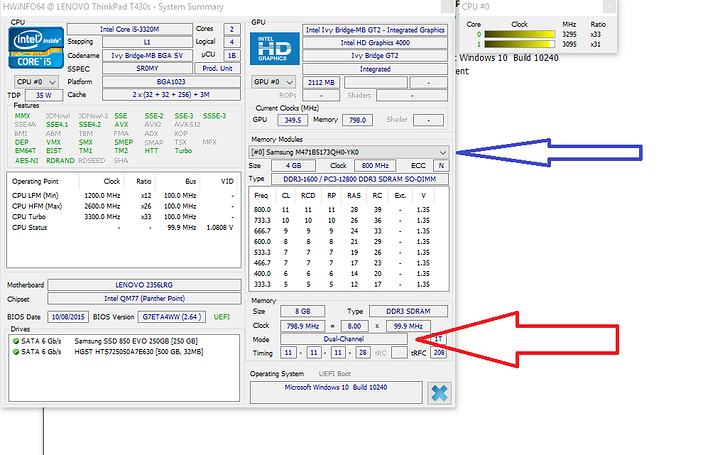The image size is (720, 455).
Task: Close summary with the blue X button
Action: pos(437,392)
